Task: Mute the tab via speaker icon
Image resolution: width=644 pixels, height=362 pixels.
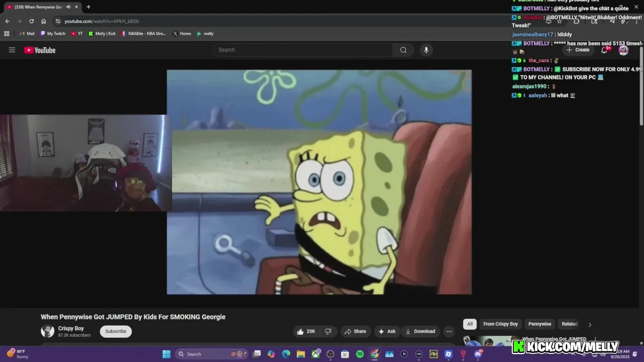Action: (x=68, y=7)
